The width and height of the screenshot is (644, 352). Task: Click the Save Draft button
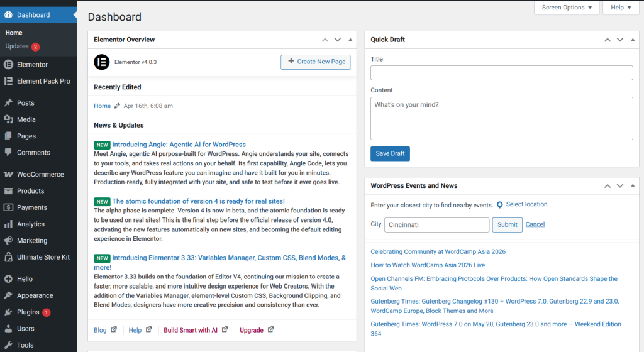[390, 153]
